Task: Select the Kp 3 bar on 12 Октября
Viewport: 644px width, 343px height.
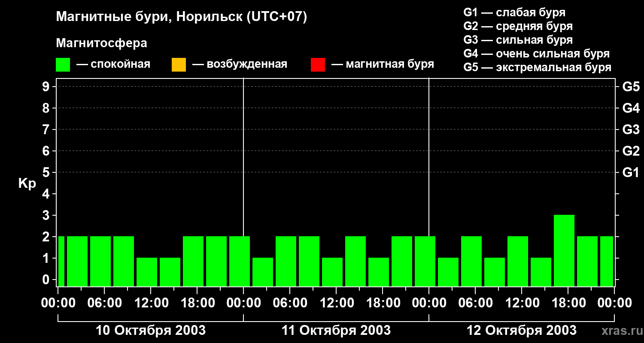Action: [x=564, y=250]
